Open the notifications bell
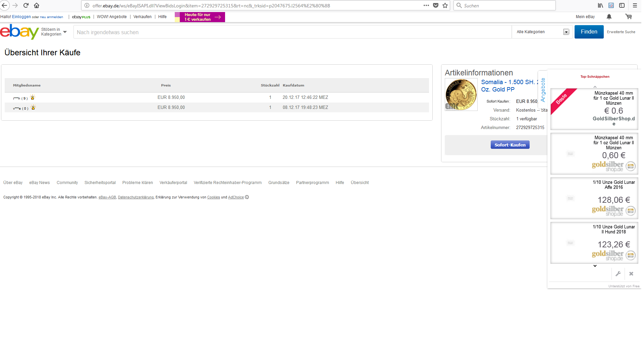 pyautogui.click(x=609, y=17)
